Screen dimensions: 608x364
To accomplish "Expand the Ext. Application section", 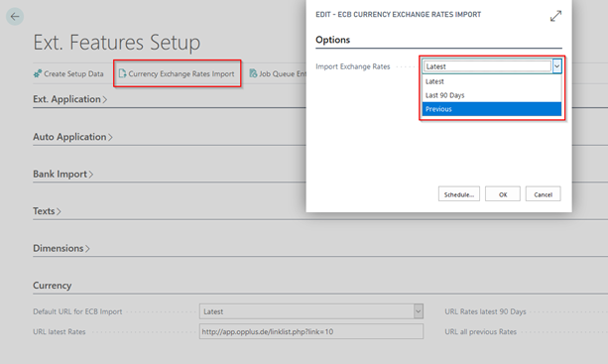I will [69, 99].
